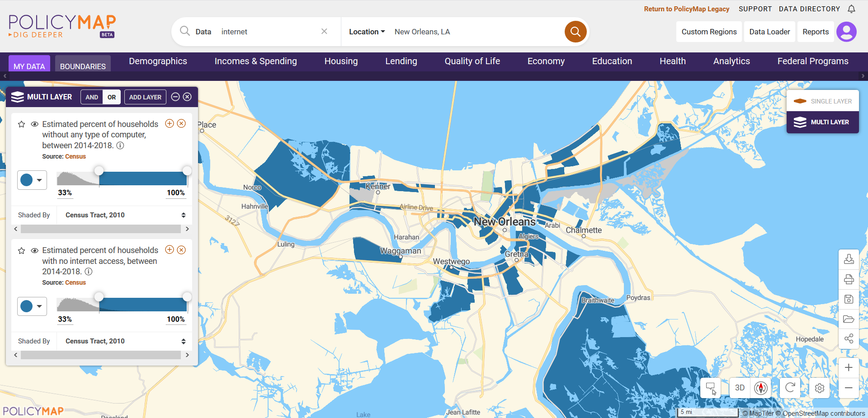Remove the no-computer households layer
The height and width of the screenshot is (418, 868).
181,123
